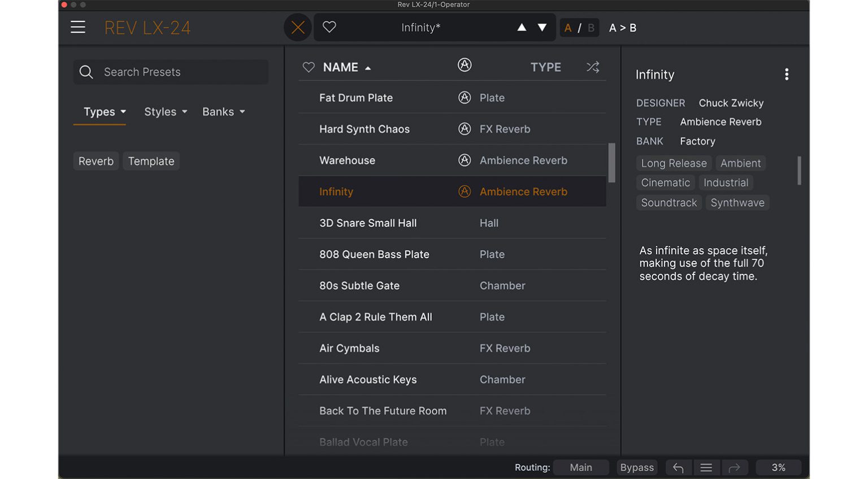The width and height of the screenshot is (868, 479).
Task: Expand the Types filter dropdown
Action: pyautogui.click(x=105, y=112)
